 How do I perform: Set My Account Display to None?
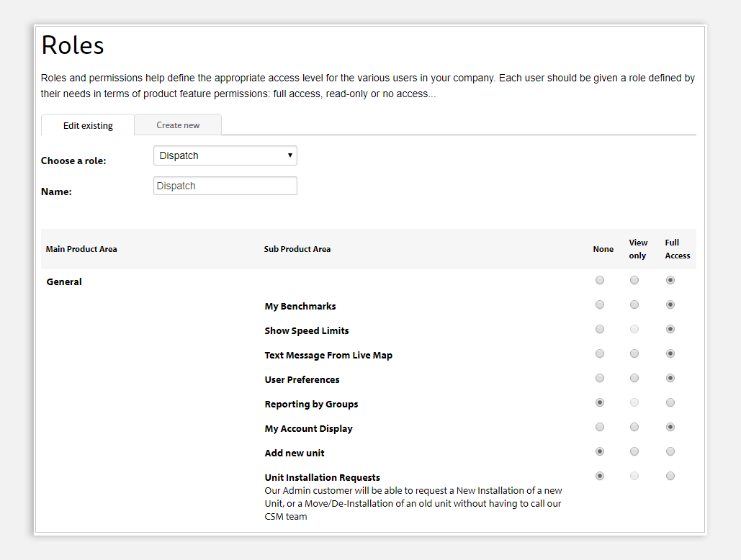[x=600, y=427]
